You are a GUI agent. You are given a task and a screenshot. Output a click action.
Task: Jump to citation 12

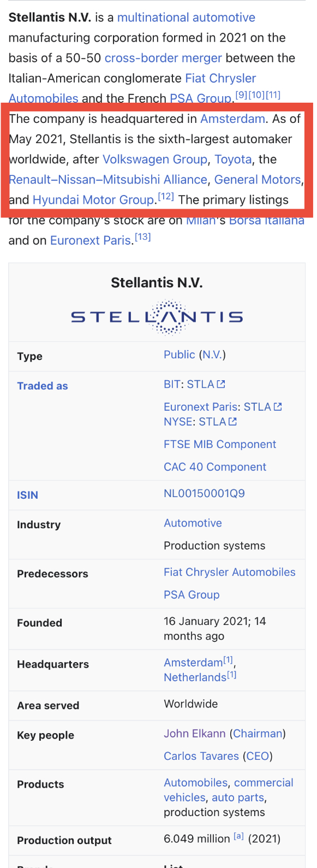click(166, 197)
